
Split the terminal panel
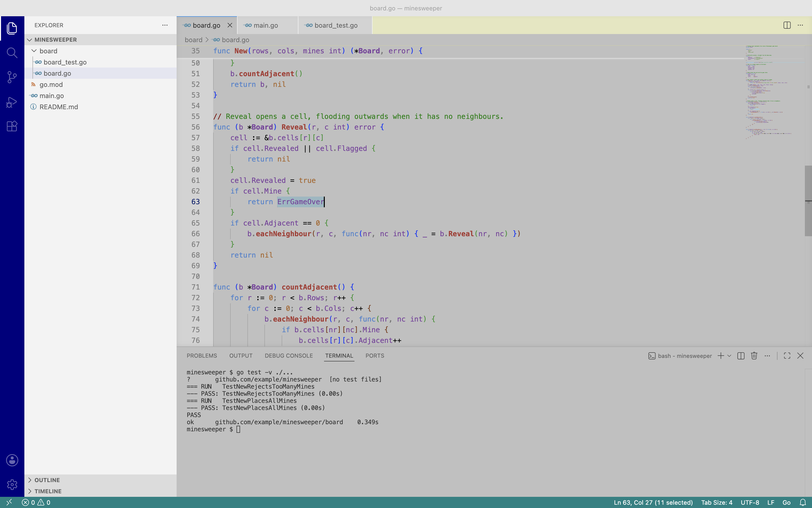[741, 356]
